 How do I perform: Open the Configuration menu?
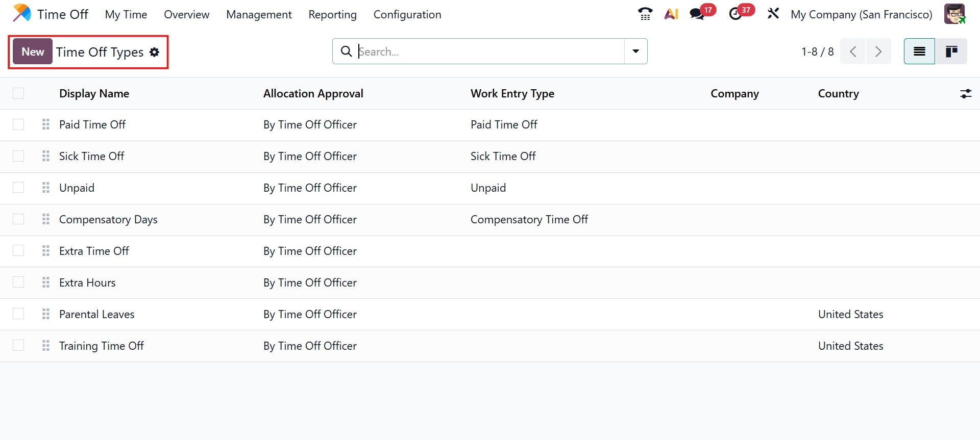pyautogui.click(x=407, y=14)
